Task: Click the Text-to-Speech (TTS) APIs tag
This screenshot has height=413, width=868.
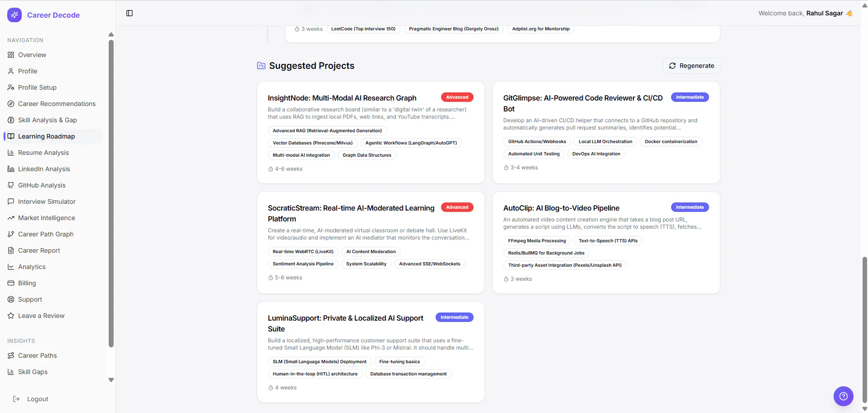Action: coord(608,240)
